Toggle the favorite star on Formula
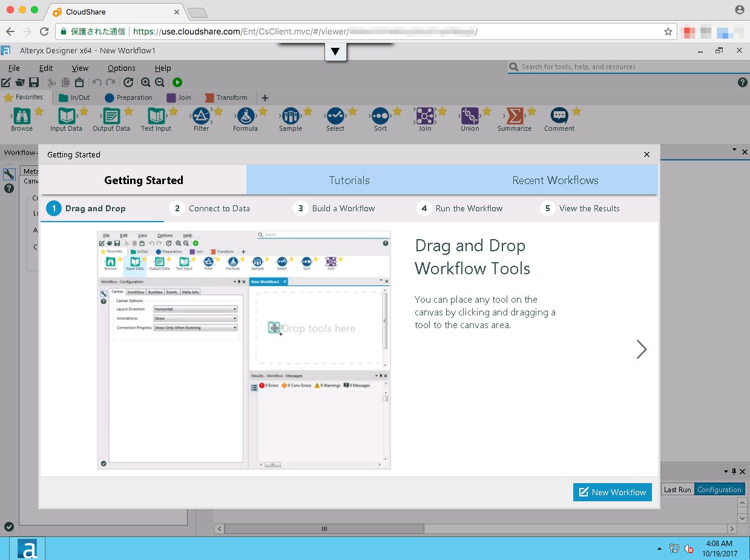Image resolution: width=750 pixels, height=560 pixels. pyautogui.click(x=263, y=111)
